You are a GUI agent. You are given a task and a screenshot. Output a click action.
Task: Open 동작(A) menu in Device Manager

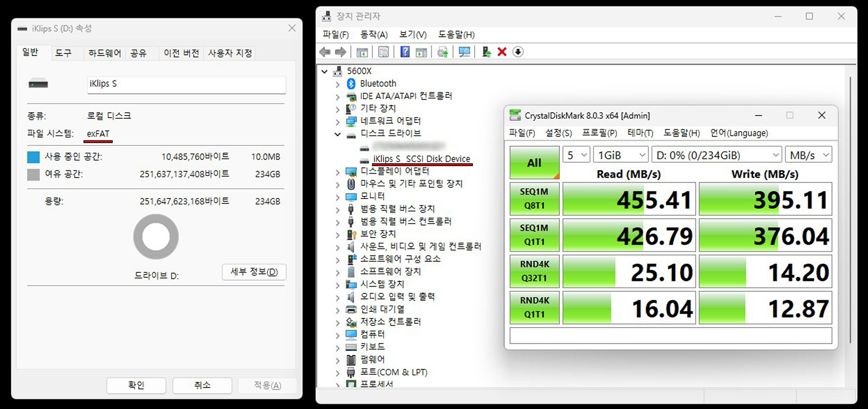pyautogui.click(x=374, y=35)
